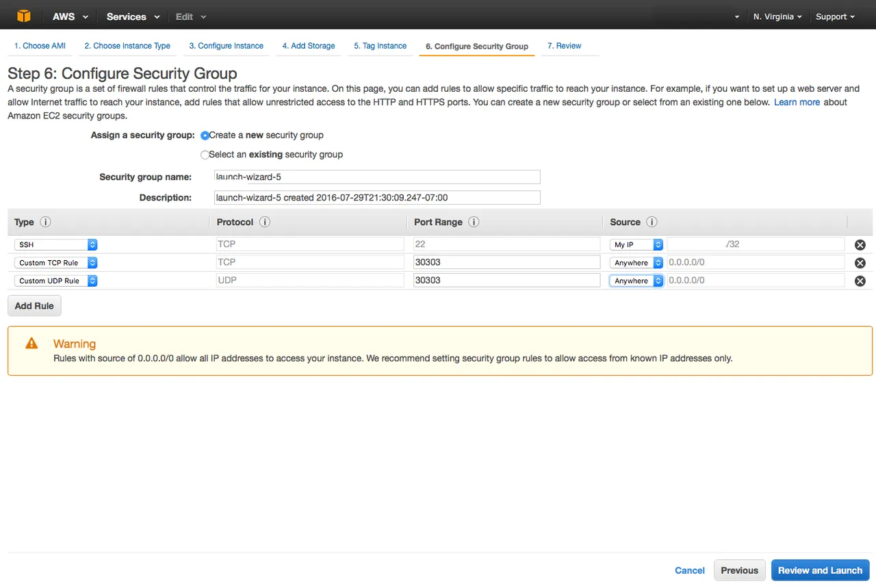876x588 pixels.
Task: Go to the 2. Choose Instance Type tab
Action: [127, 46]
